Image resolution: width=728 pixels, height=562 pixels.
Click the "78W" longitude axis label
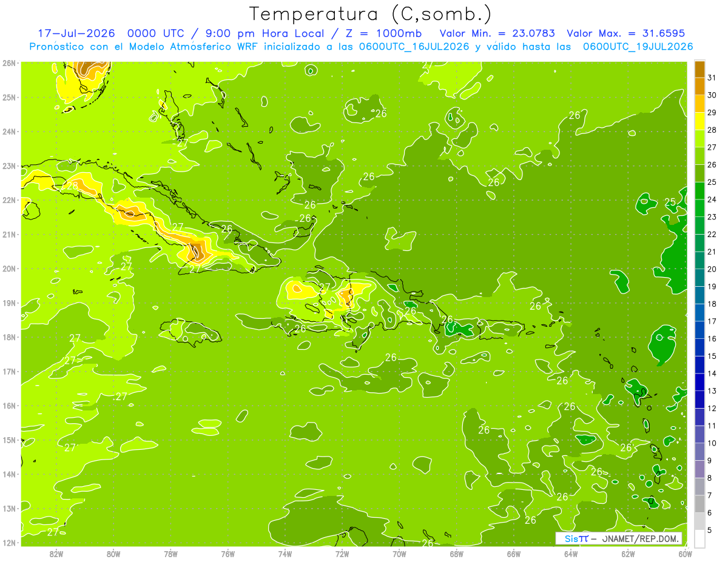pyautogui.click(x=170, y=554)
